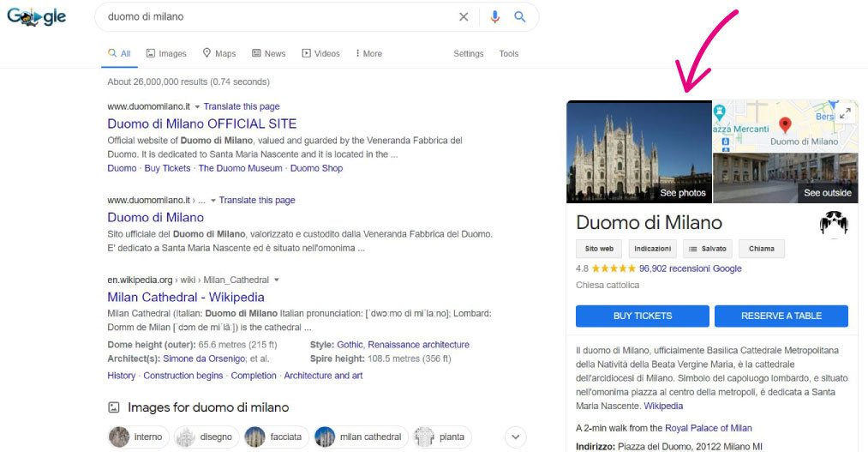Open search Tools
This screenshot has height=452, width=868.
click(508, 54)
